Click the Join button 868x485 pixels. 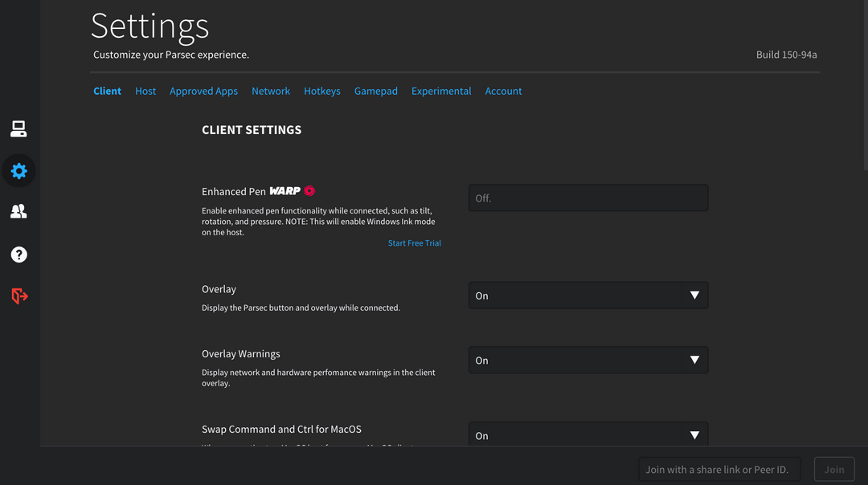834,470
